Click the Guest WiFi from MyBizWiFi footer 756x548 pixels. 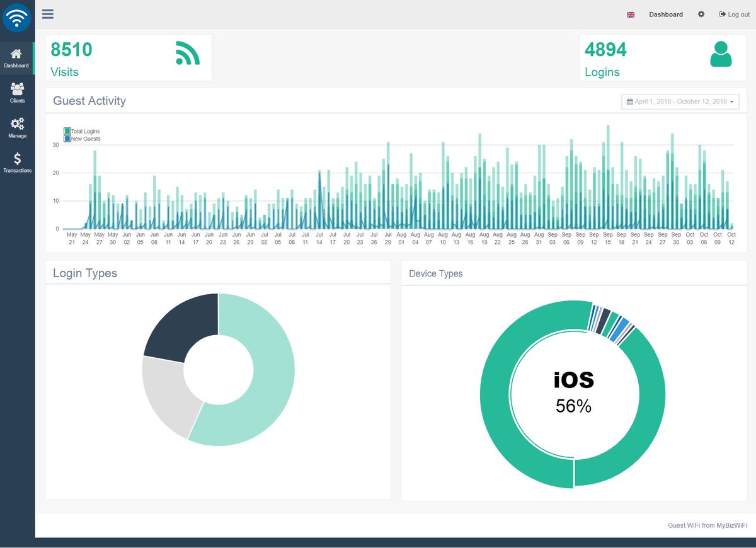coord(707,525)
